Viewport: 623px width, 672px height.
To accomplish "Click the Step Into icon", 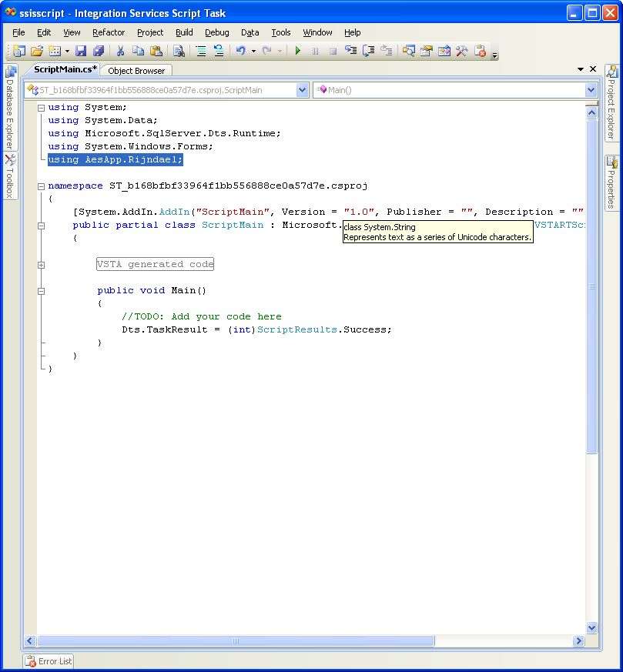I will pos(351,51).
